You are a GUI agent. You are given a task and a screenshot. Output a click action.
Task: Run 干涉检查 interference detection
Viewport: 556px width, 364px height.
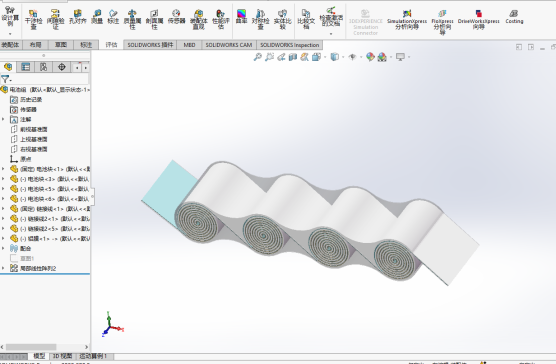[33, 20]
